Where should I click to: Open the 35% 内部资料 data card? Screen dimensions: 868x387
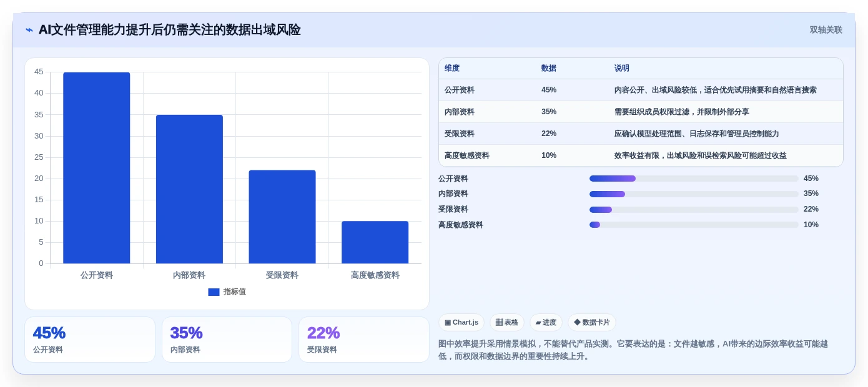pyautogui.click(x=227, y=340)
